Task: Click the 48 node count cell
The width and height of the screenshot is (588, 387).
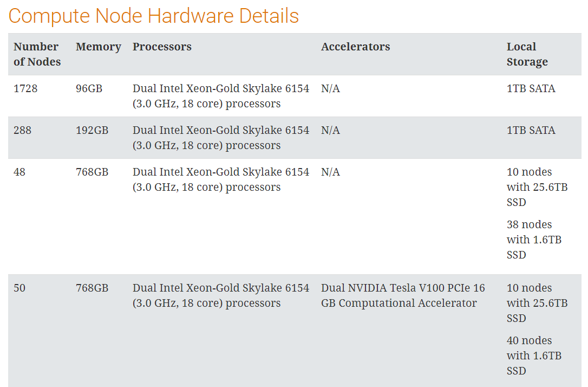Action: click(x=19, y=172)
